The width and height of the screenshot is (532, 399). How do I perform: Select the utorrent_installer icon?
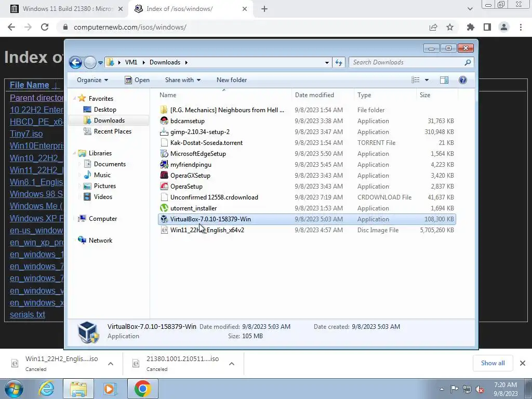click(164, 208)
